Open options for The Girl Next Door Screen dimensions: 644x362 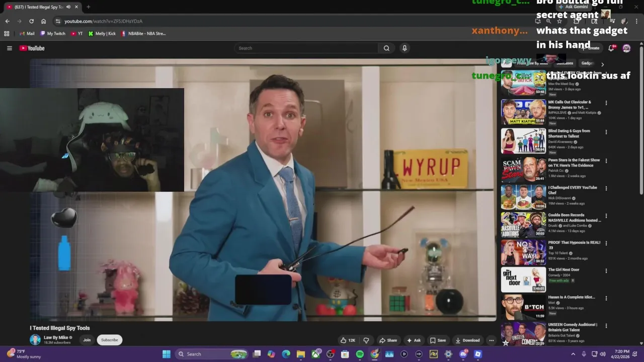tap(606, 270)
